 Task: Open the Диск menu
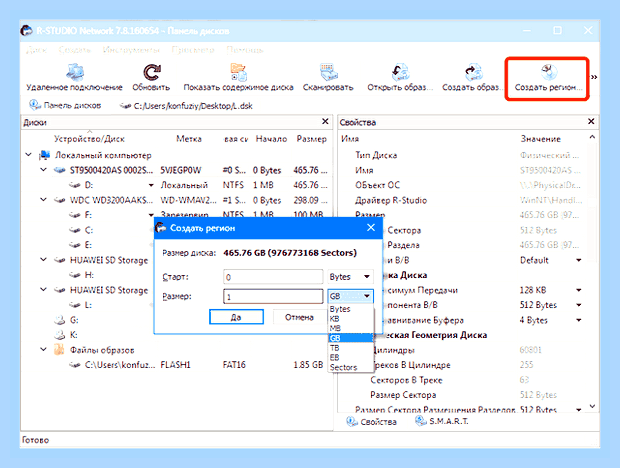coord(36,50)
